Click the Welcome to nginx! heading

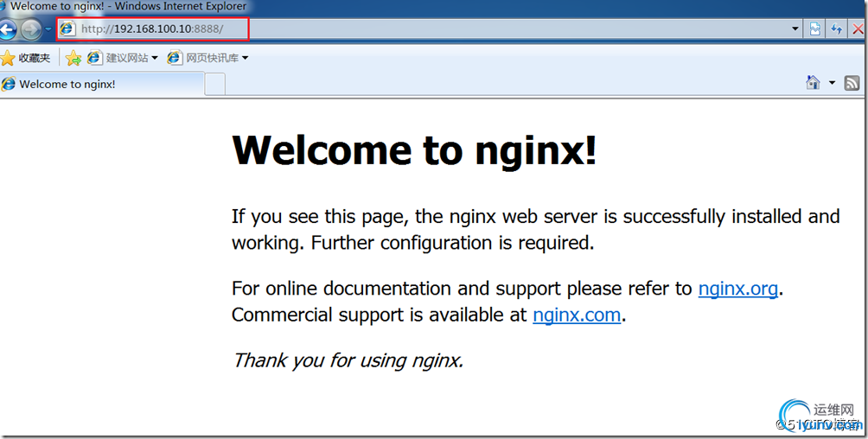[414, 150]
